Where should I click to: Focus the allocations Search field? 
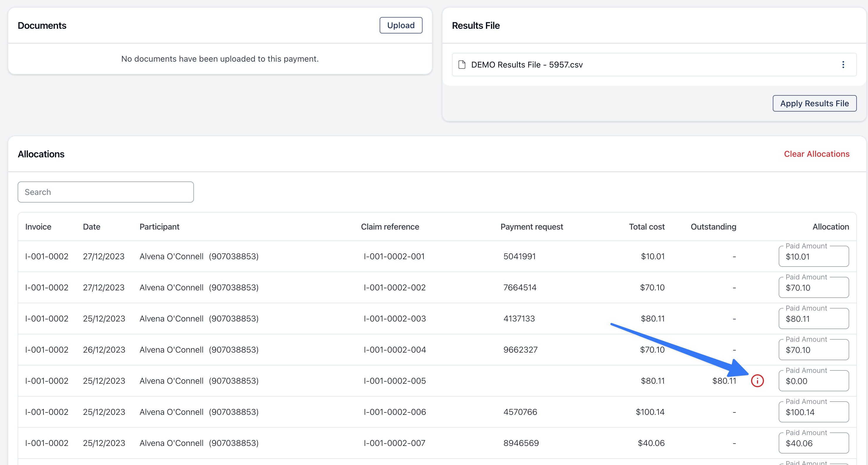(106, 192)
